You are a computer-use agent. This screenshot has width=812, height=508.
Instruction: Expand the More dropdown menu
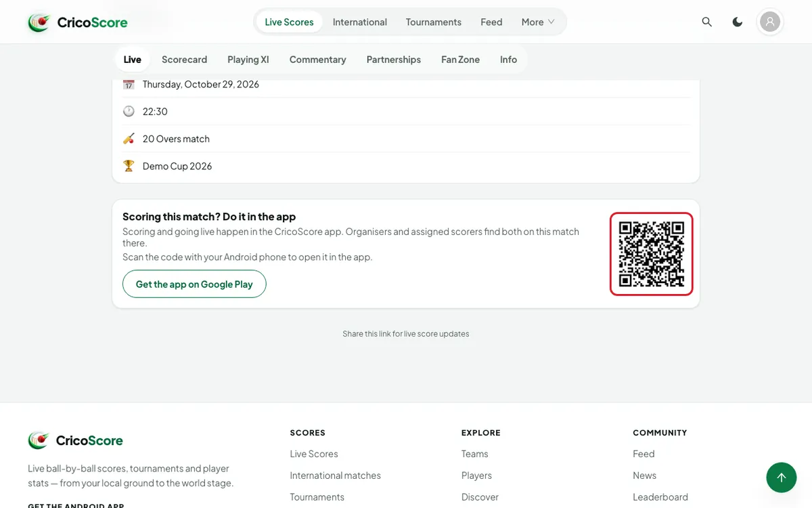[x=538, y=22]
